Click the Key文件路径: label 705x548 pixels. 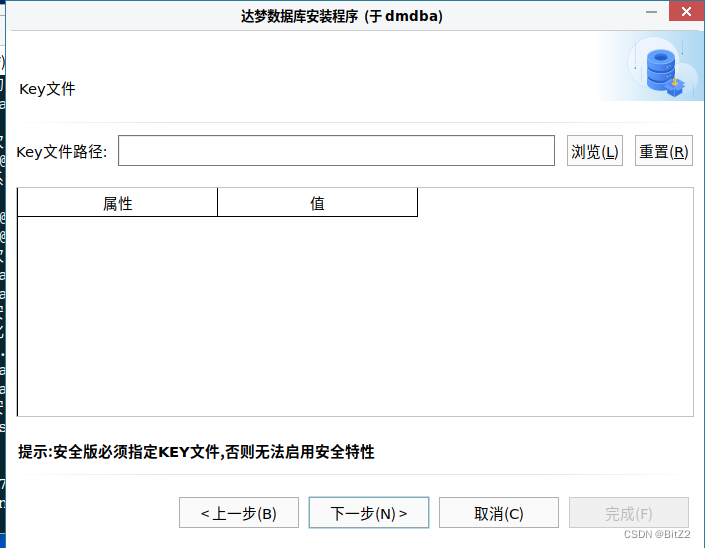click(62, 151)
